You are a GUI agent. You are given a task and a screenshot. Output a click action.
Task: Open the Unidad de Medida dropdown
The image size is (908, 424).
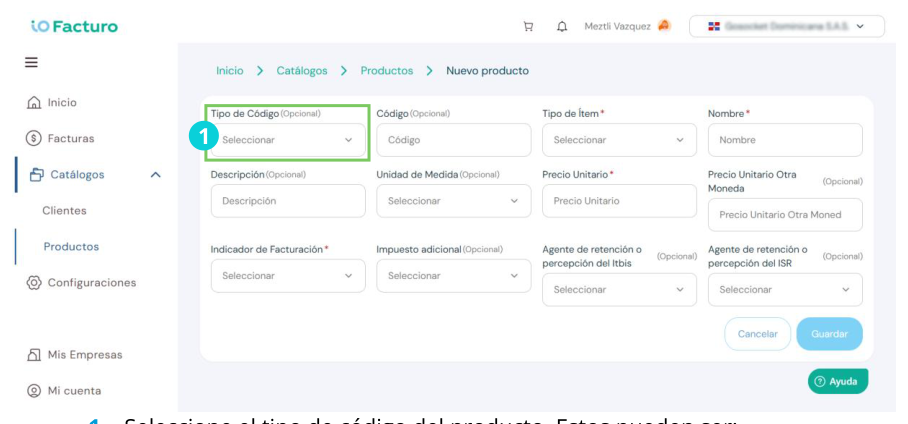[x=453, y=201]
